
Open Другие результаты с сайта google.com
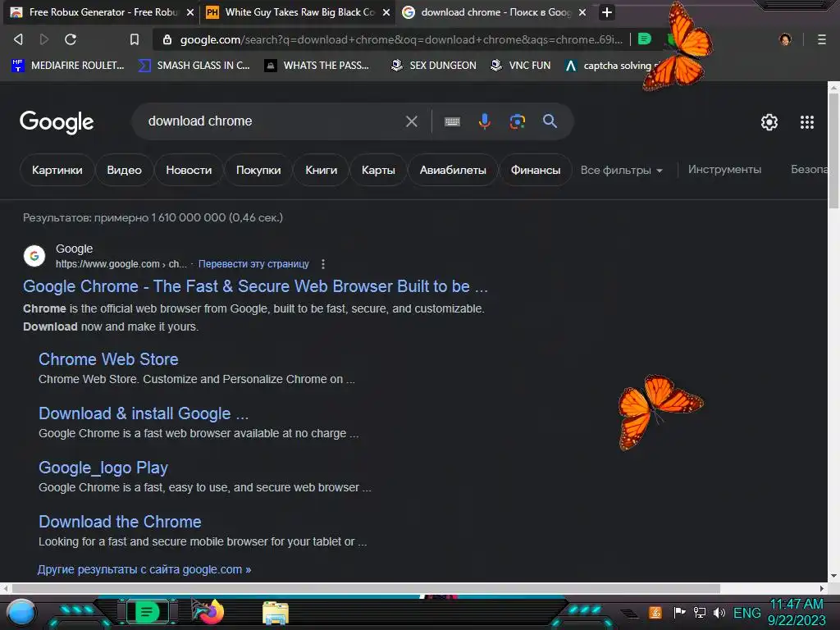(x=144, y=569)
